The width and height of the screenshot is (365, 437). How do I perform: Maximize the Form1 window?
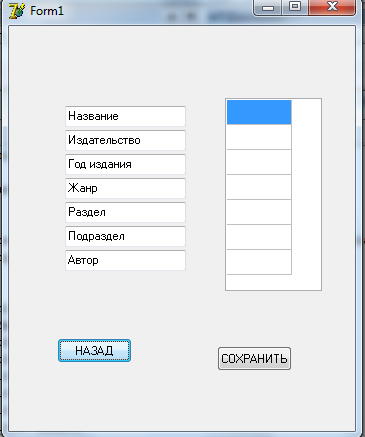coord(295,7)
